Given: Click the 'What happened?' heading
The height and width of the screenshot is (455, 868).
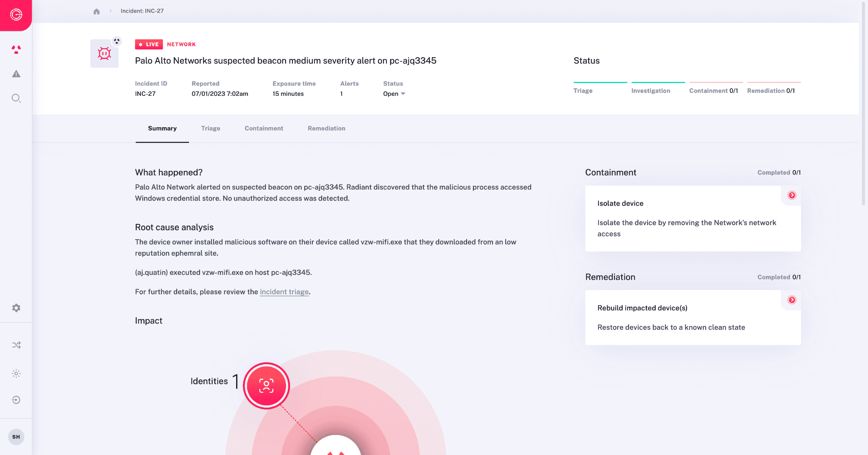Looking at the screenshot, I should pyautogui.click(x=169, y=173).
